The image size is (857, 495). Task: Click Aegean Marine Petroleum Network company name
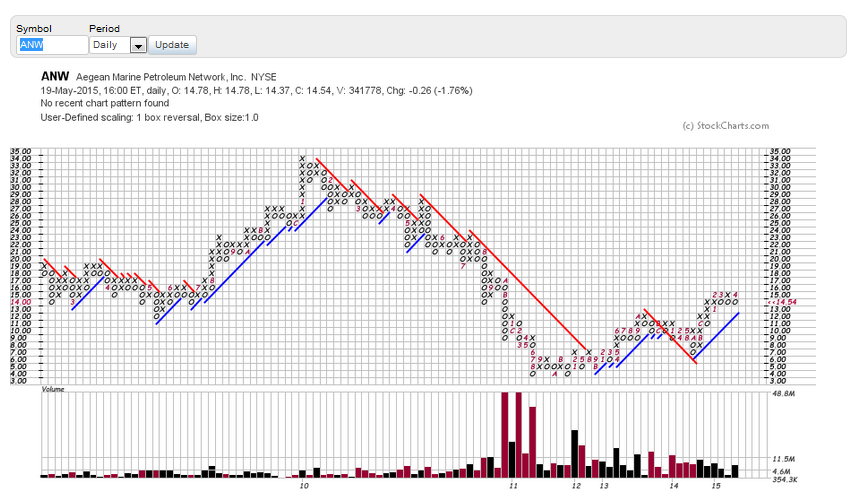point(160,77)
